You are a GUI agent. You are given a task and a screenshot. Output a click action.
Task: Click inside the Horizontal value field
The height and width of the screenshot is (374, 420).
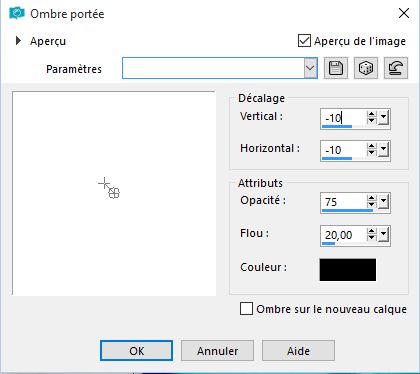[x=343, y=150]
